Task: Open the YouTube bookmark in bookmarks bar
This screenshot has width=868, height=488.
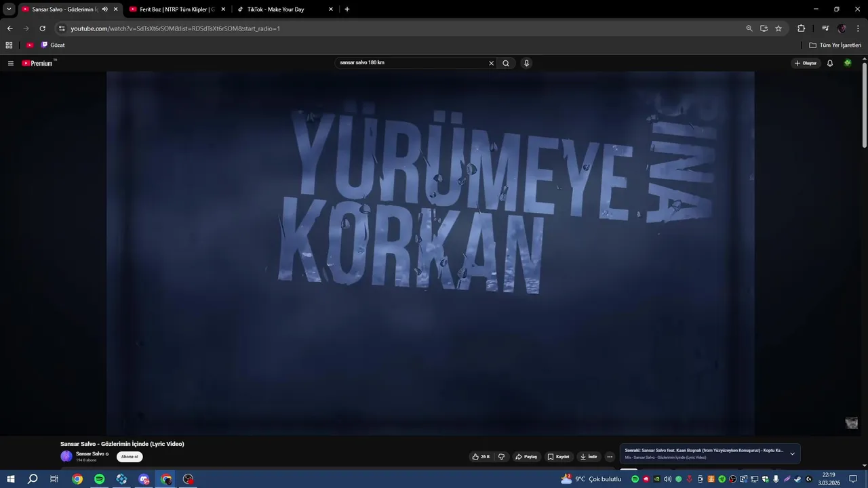Action: point(30,45)
